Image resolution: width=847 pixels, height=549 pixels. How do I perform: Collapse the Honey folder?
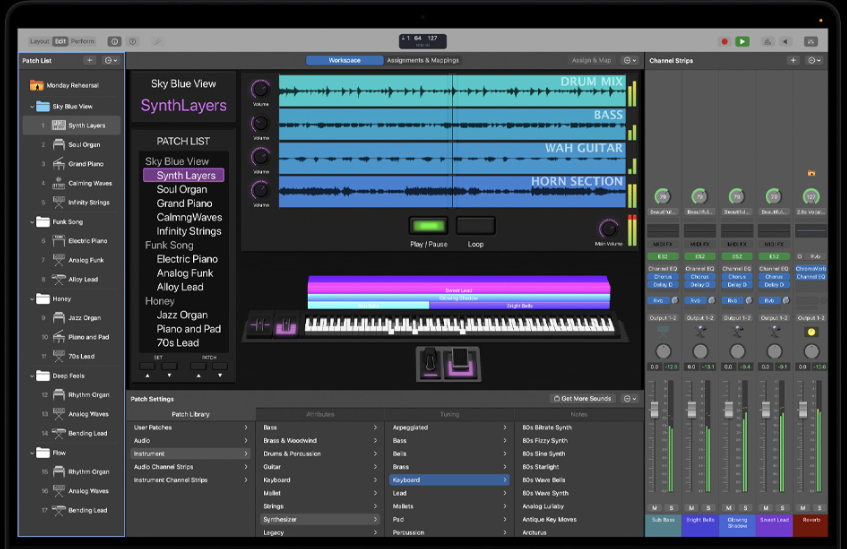click(32, 299)
